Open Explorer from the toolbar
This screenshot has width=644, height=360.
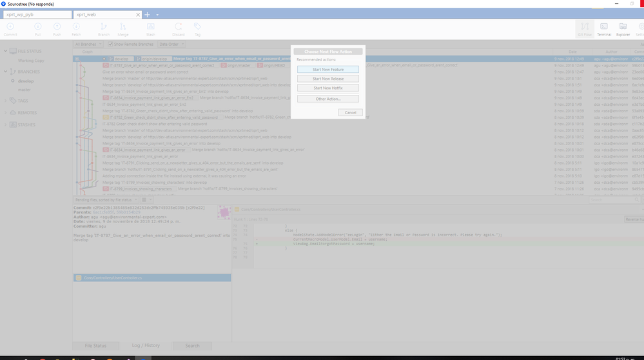(623, 29)
